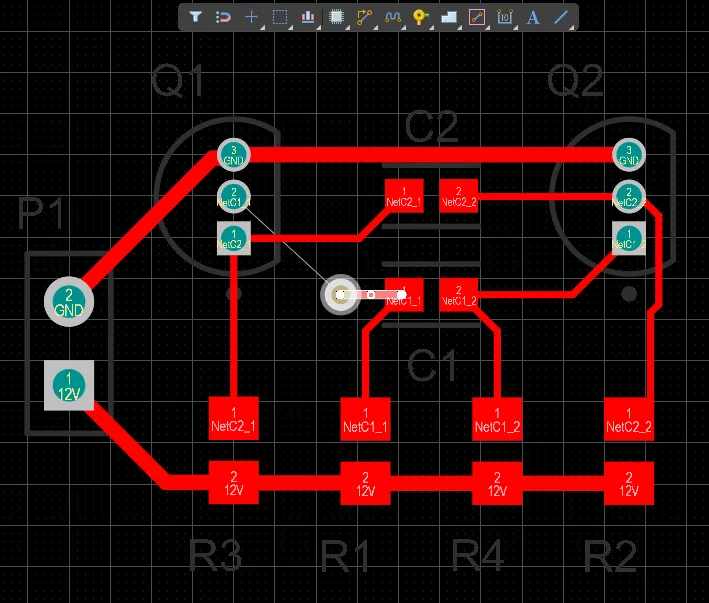Select the Place Dimension tool

(505, 17)
